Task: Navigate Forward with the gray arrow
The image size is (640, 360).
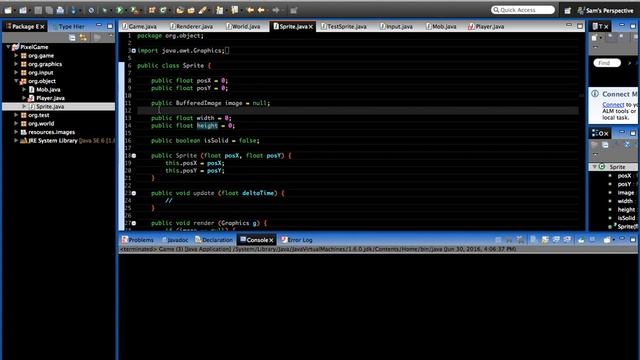Action: 276,10
